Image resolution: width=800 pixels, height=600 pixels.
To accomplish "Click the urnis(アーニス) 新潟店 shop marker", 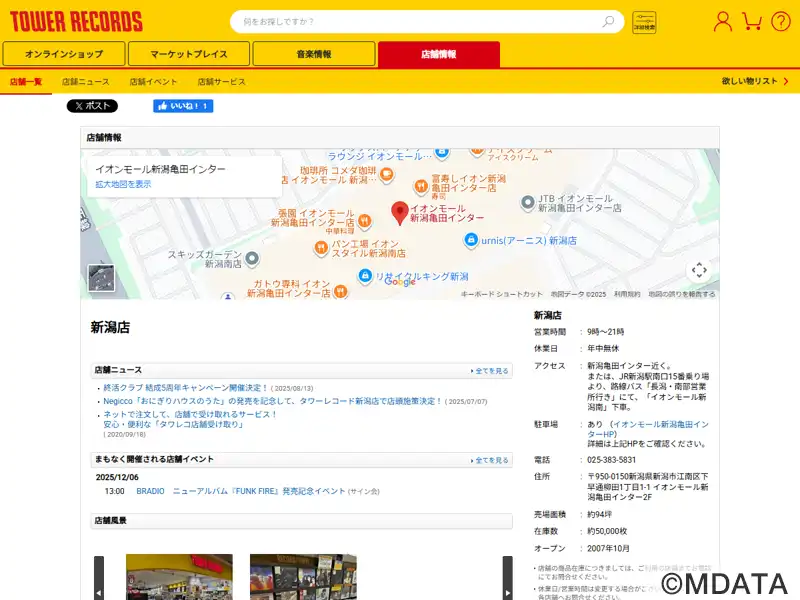I will pyautogui.click(x=471, y=240).
